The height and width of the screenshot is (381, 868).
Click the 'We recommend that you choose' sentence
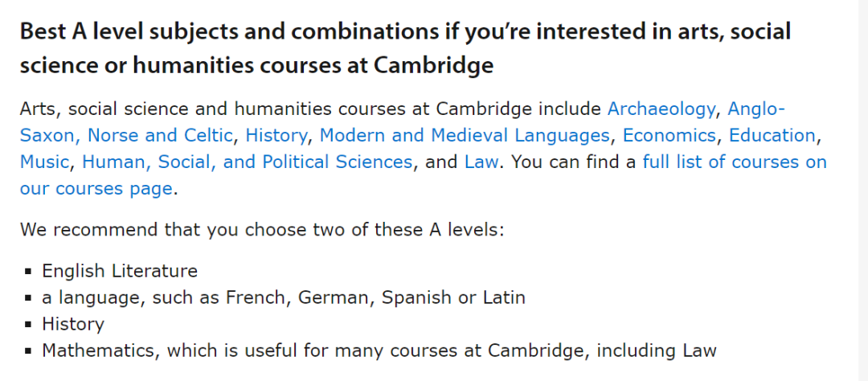tap(262, 229)
